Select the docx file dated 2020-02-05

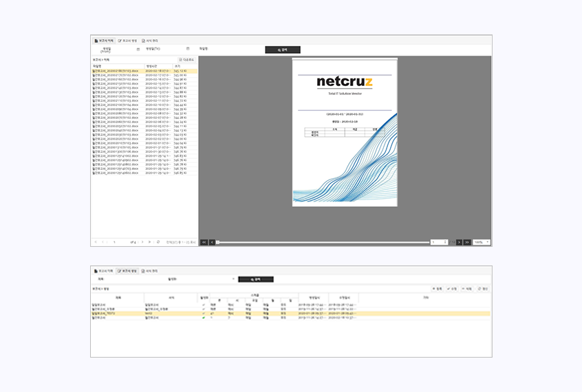coord(144,126)
